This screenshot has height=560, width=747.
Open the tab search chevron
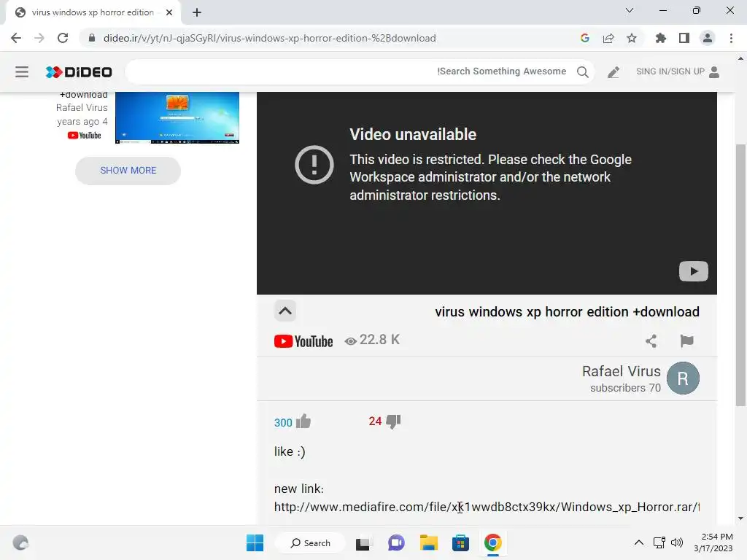[x=630, y=10]
